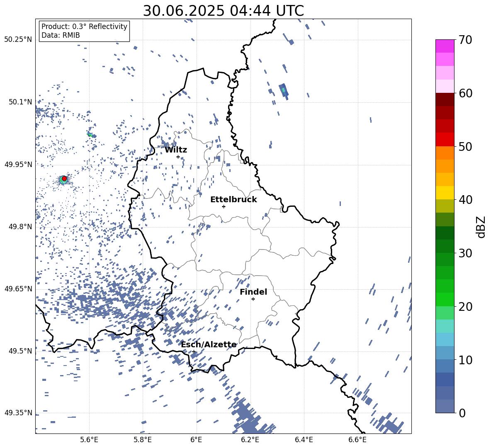This screenshot has height=448, width=491.
Task: Select the Ettelbruck city label
Action: click(x=233, y=200)
